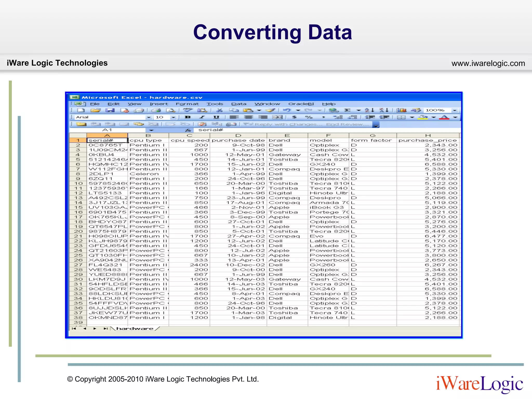Toggle Center alignment
Viewport: 532px width, 399px height.
(249, 117)
